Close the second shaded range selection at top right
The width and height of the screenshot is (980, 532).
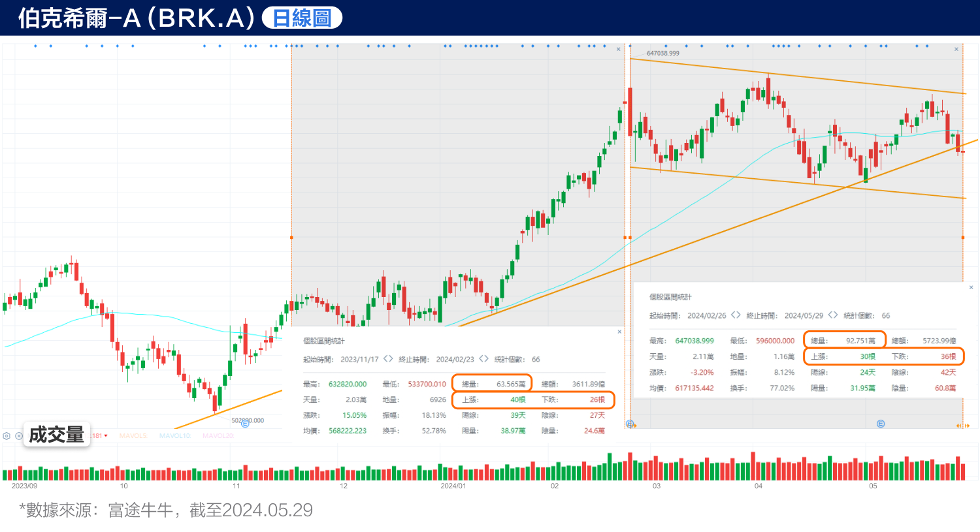pos(956,49)
